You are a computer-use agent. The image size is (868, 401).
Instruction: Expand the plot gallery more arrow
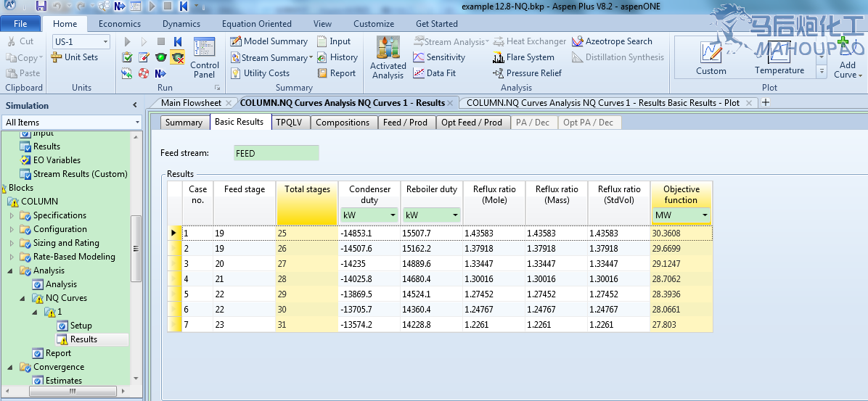click(x=822, y=71)
